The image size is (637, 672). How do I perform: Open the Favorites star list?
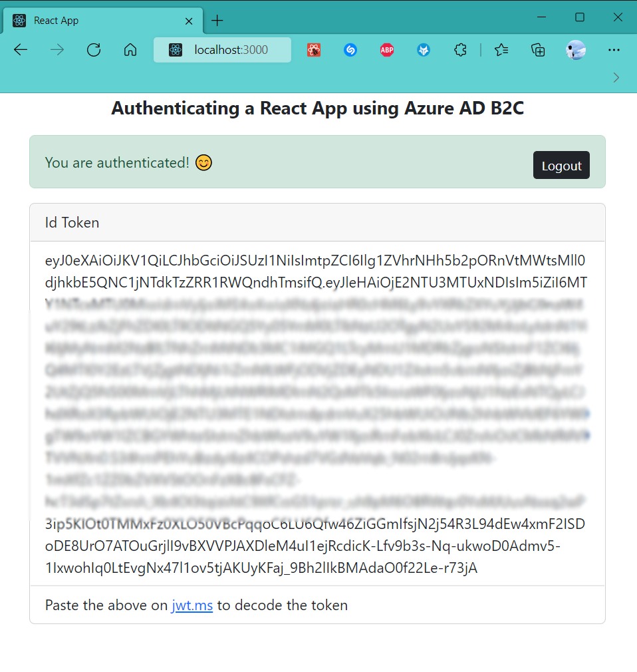pos(501,50)
